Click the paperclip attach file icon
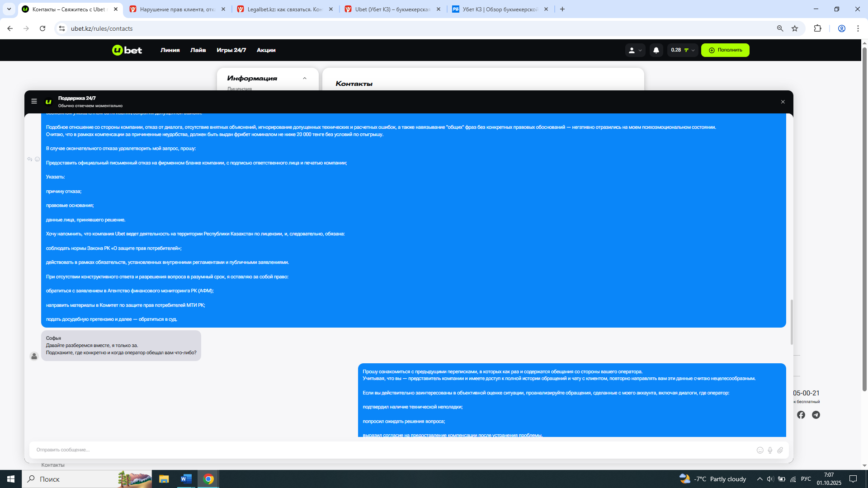The height and width of the screenshot is (488, 868). click(780, 450)
